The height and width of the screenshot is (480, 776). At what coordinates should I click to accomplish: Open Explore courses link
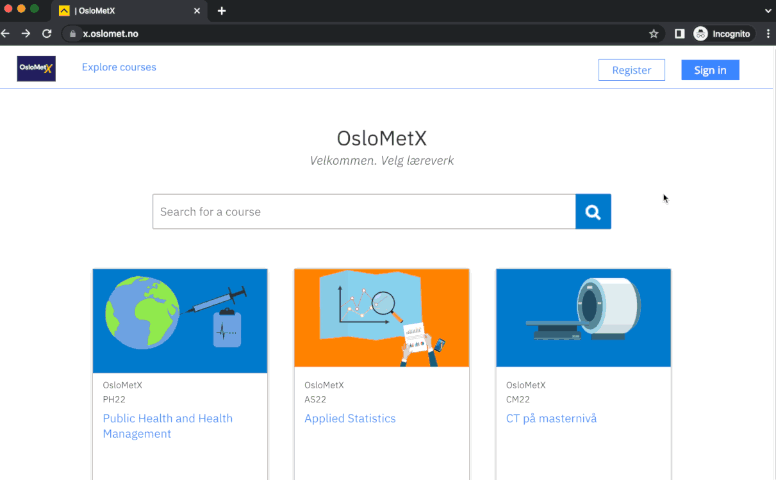[119, 67]
